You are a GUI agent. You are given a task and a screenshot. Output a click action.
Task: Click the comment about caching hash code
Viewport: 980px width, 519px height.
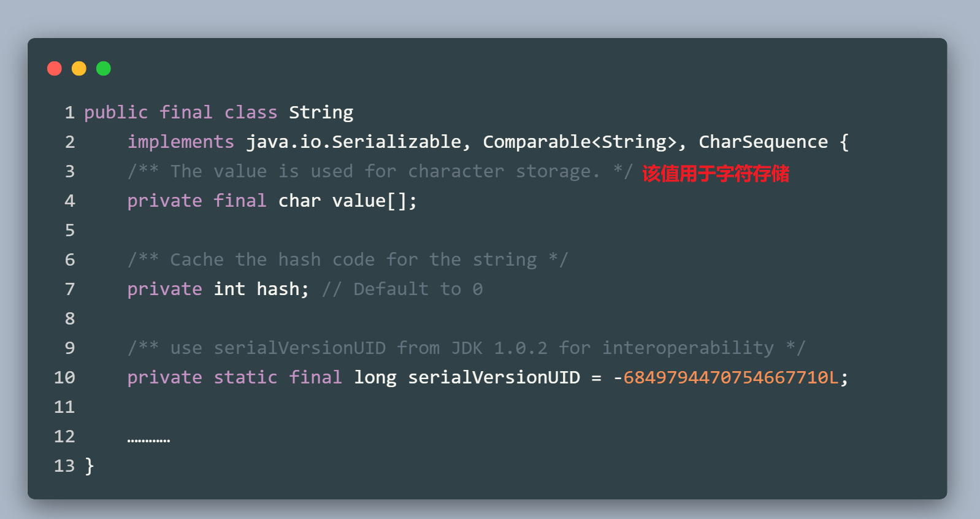pyautogui.click(x=348, y=260)
